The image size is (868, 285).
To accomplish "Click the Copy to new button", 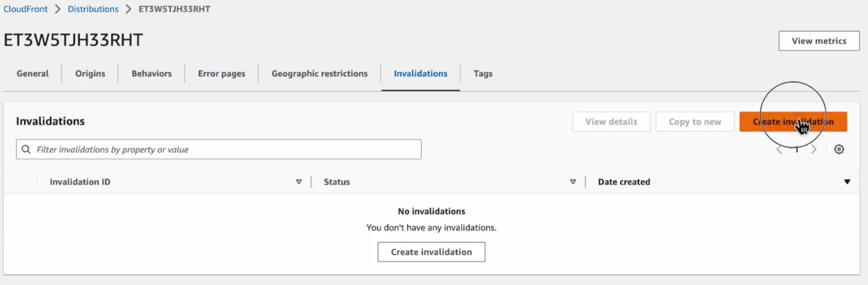I will tap(695, 122).
